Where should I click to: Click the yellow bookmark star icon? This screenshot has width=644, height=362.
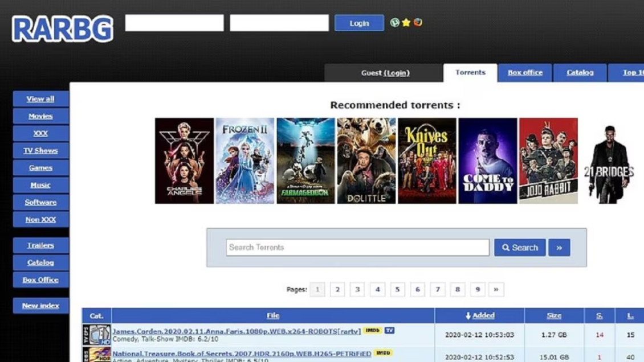406,22
